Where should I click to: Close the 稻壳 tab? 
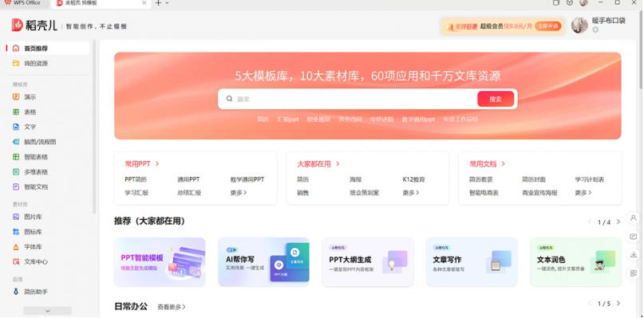(x=144, y=3)
